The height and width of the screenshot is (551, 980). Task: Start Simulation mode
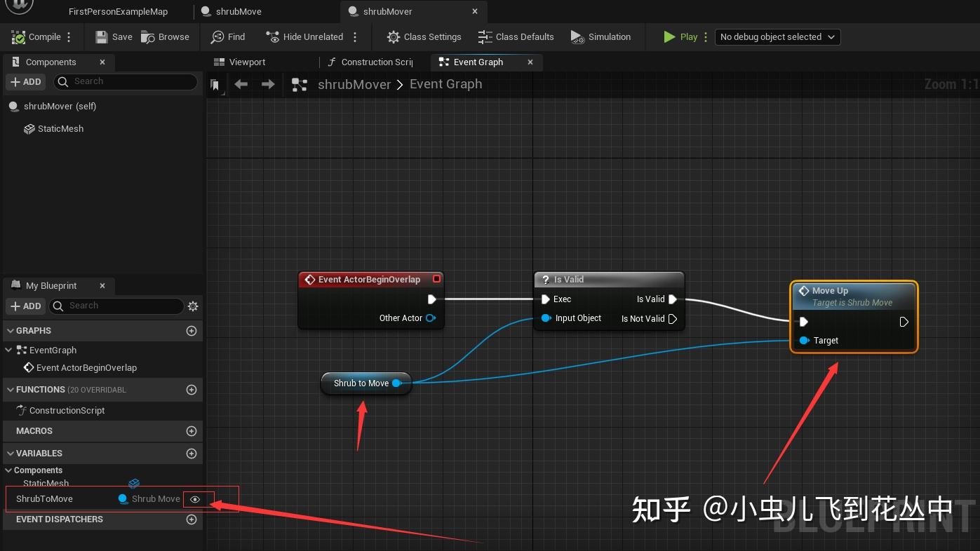click(600, 37)
